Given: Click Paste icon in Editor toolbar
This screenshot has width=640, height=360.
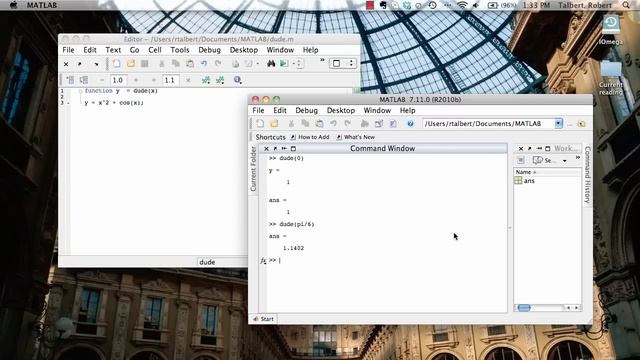Looking at the screenshot, I should [x=190, y=64].
